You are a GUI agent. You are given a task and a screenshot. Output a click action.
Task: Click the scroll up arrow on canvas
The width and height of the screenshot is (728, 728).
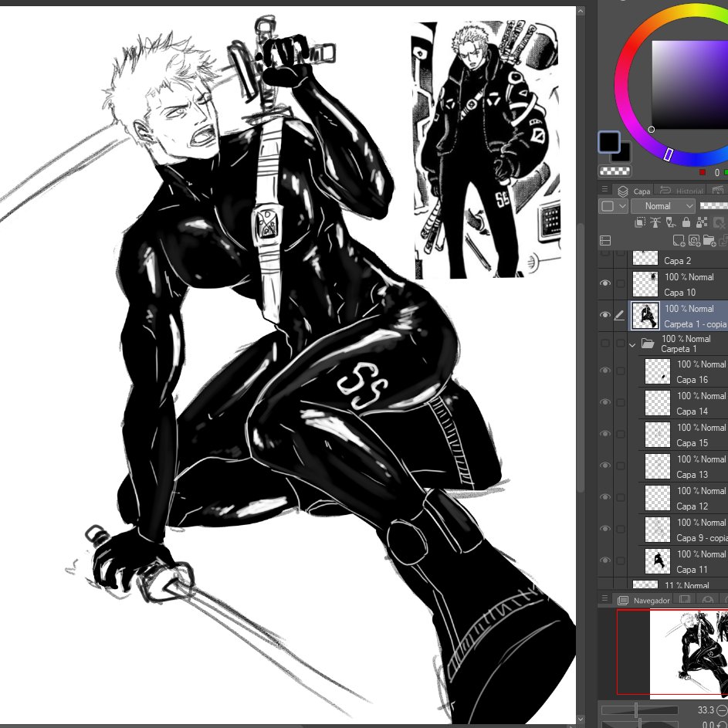tap(581, 12)
